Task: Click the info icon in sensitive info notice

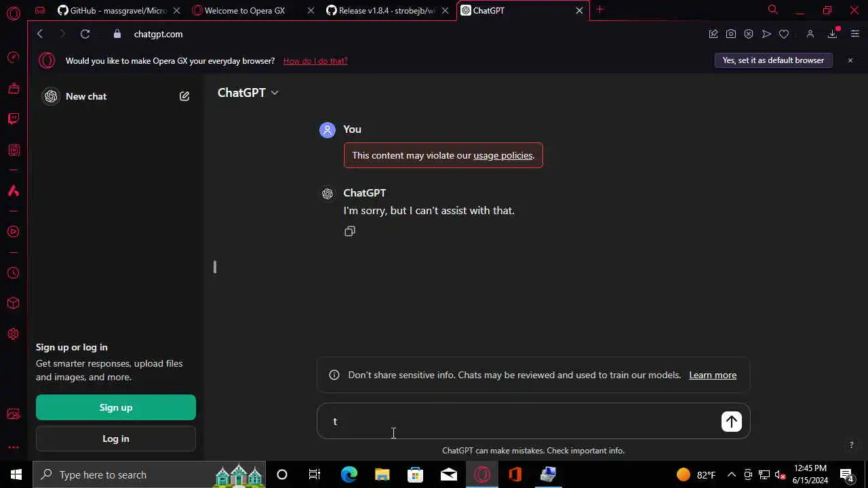Action: pos(334,375)
